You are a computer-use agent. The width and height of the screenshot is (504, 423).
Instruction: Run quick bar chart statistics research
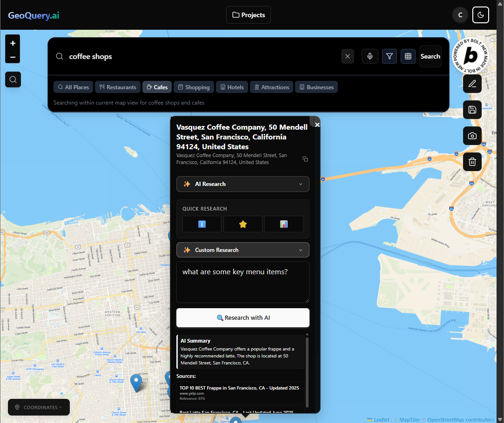pos(284,224)
